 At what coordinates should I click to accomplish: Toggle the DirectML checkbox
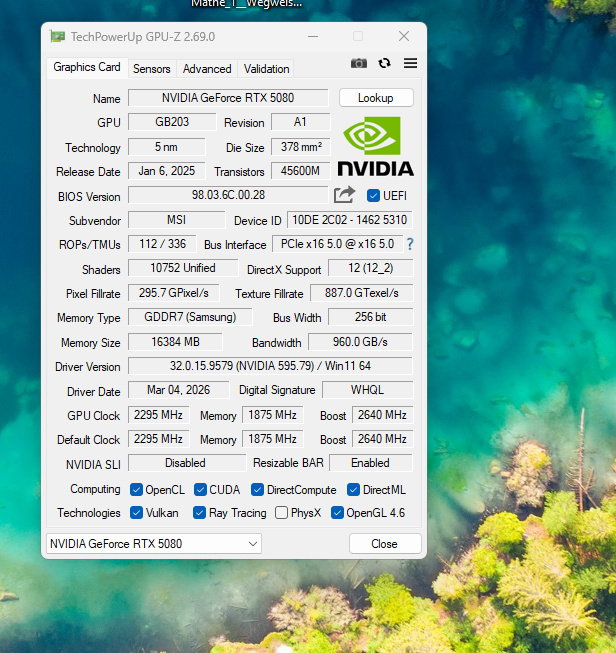click(x=354, y=489)
